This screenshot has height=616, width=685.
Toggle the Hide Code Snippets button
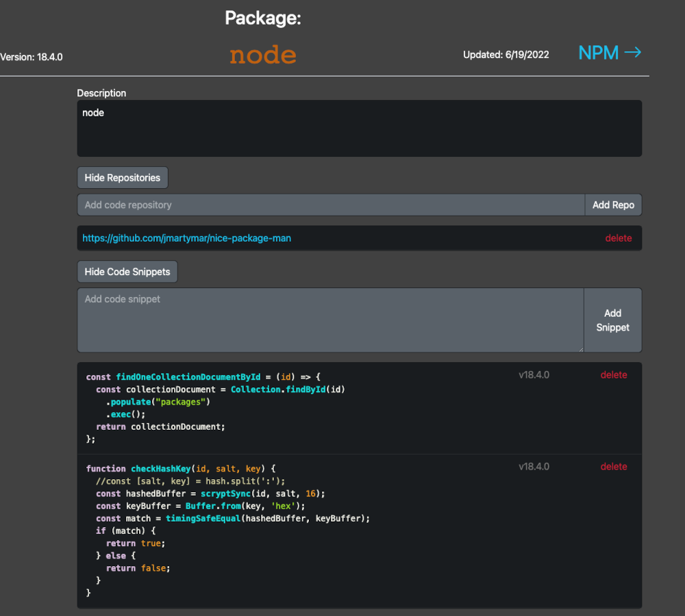pos(127,272)
